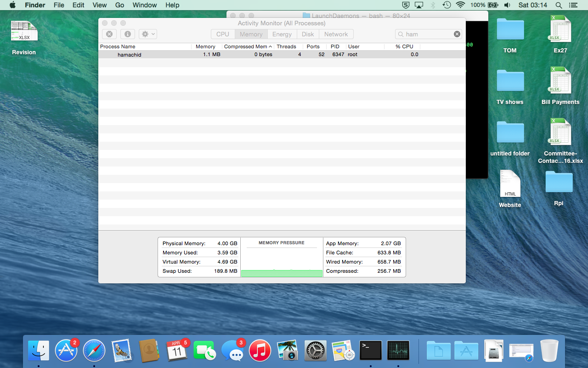Open the Window menu

pos(145,5)
